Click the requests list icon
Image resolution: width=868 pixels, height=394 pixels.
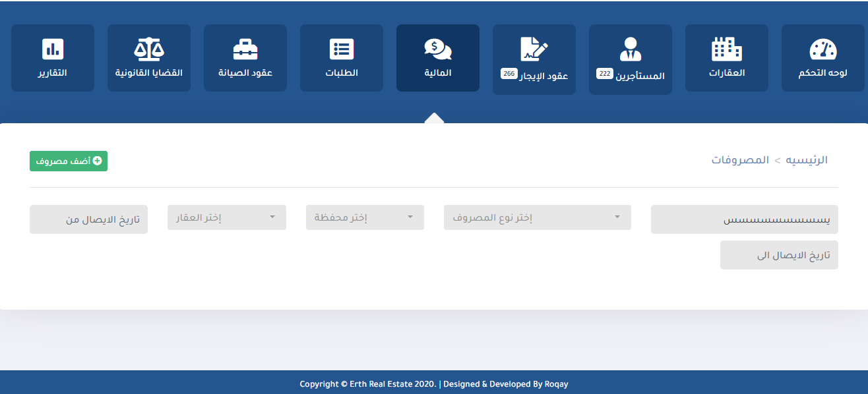tap(341, 49)
